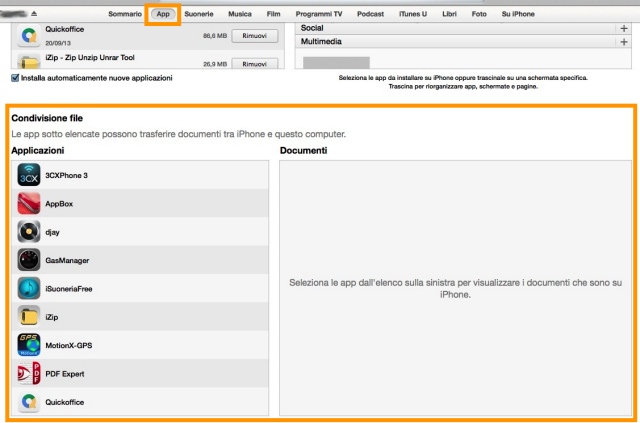Go to the Libri tab

(x=449, y=14)
